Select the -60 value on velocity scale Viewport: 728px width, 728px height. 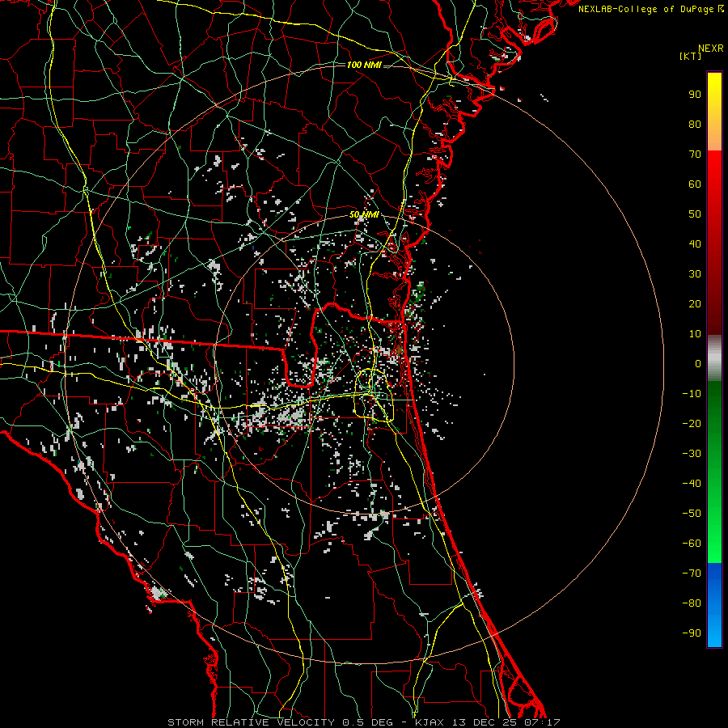pos(692,544)
